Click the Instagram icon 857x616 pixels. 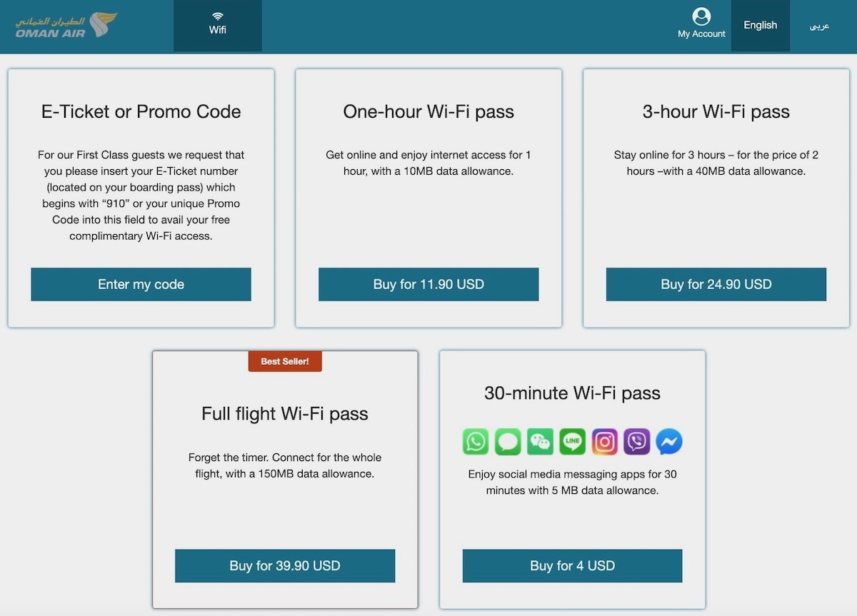point(604,442)
